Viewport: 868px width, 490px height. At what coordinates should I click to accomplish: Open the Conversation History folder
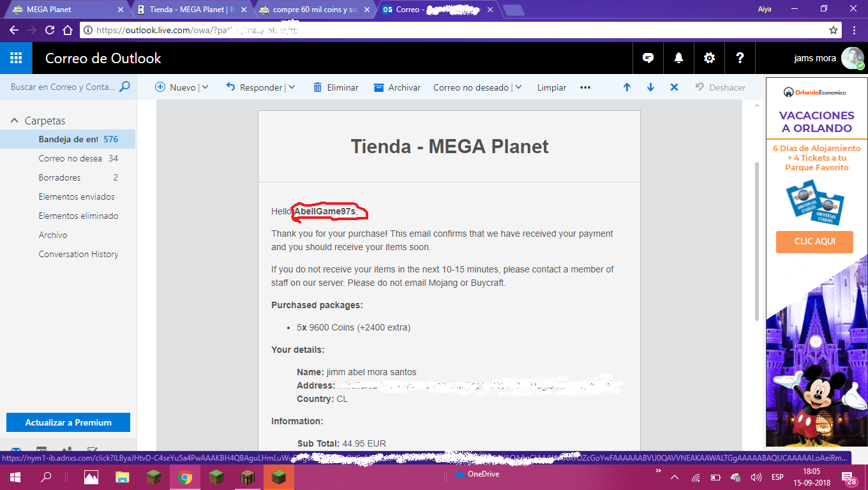coord(68,254)
